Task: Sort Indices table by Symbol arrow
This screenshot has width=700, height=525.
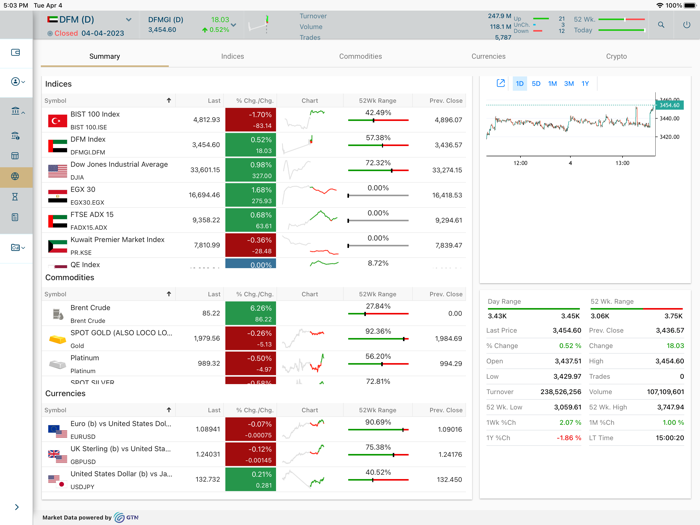Action: (x=169, y=100)
